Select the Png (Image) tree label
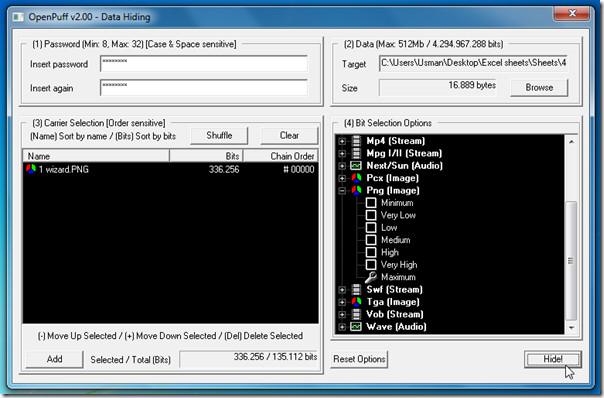Image resolution: width=604 pixels, height=398 pixels. pyautogui.click(x=393, y=190)
